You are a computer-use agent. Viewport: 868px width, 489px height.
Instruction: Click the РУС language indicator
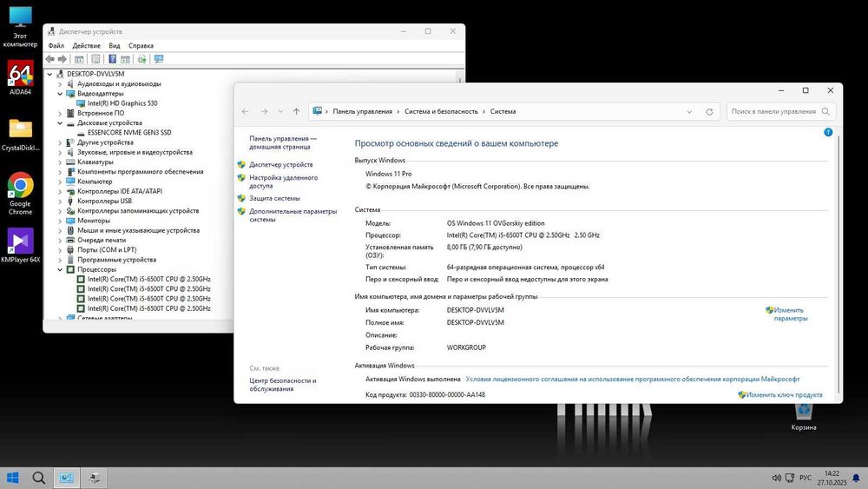(x=806, y=478)
